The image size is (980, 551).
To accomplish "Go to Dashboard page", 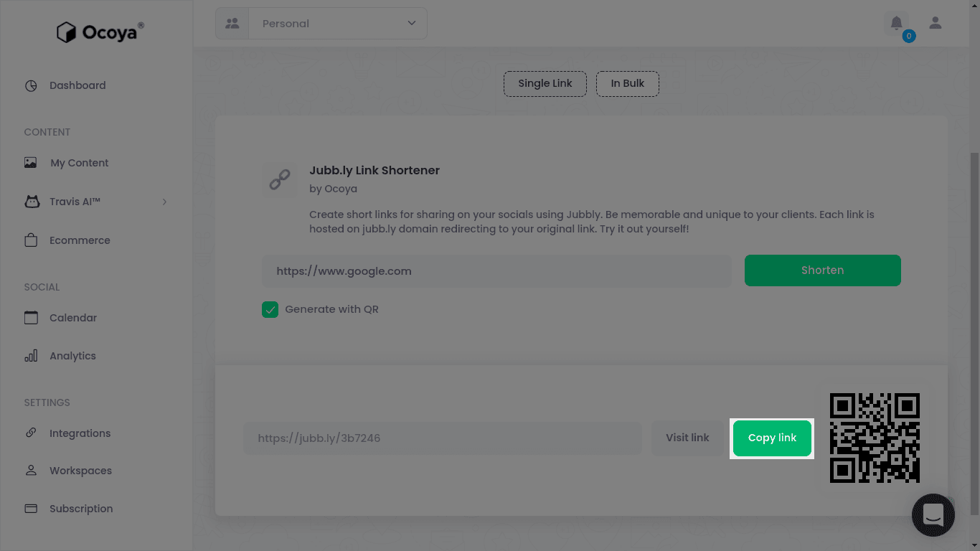I will (77, 85).
